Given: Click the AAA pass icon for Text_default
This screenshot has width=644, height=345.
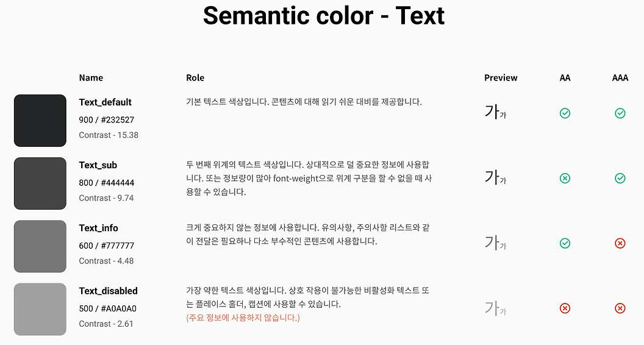Looking at the screenshot, I should (x=620, y=113).
